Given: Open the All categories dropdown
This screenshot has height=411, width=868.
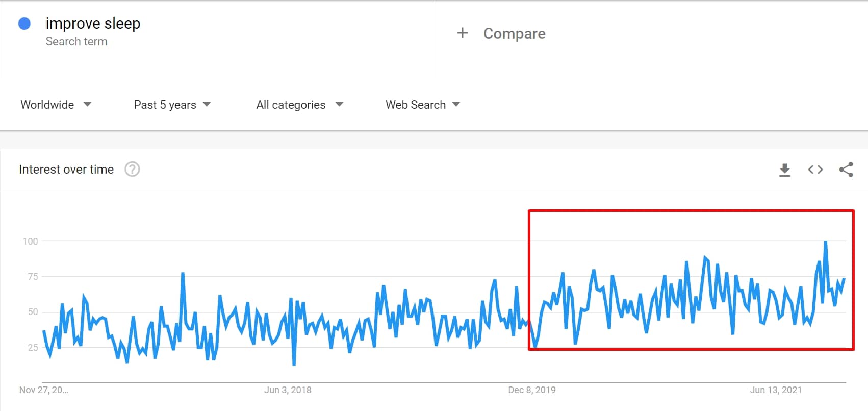Looking at the screenshot, I should tap(299, 105).
